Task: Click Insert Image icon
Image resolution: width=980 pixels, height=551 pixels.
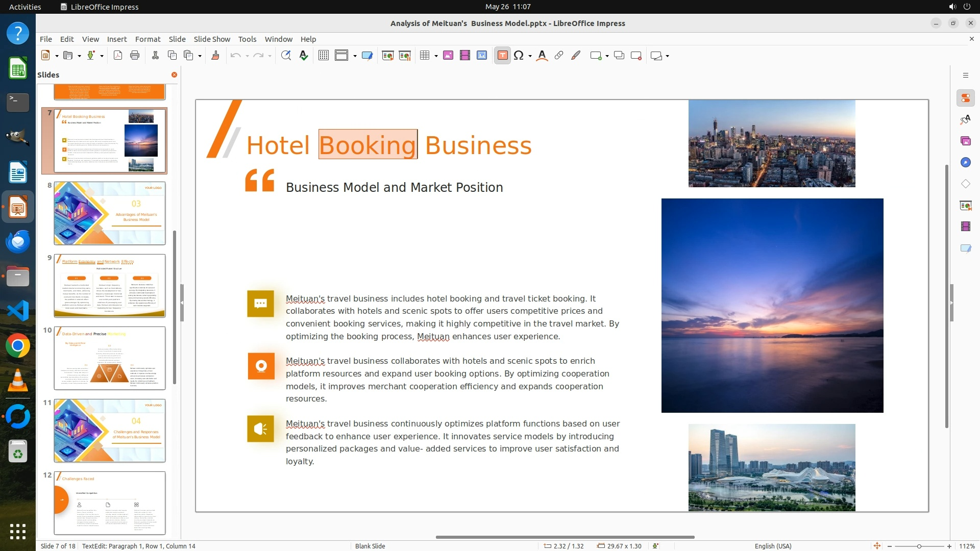Action: [448, 56]
